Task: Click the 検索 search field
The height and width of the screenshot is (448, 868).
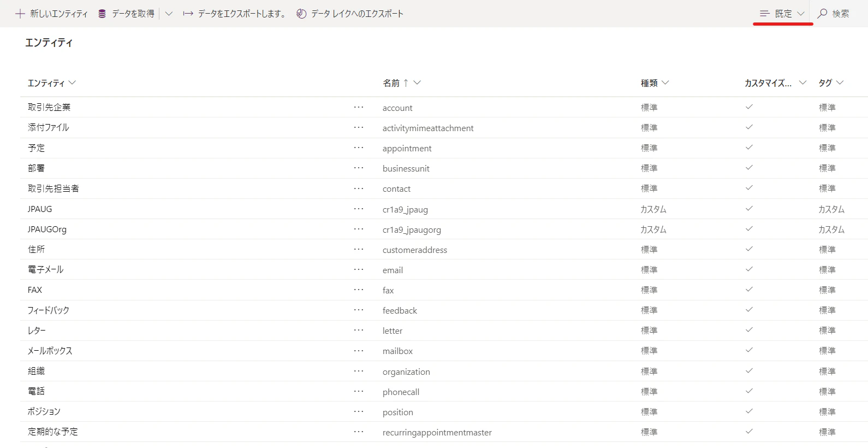Action: [841, 14]
